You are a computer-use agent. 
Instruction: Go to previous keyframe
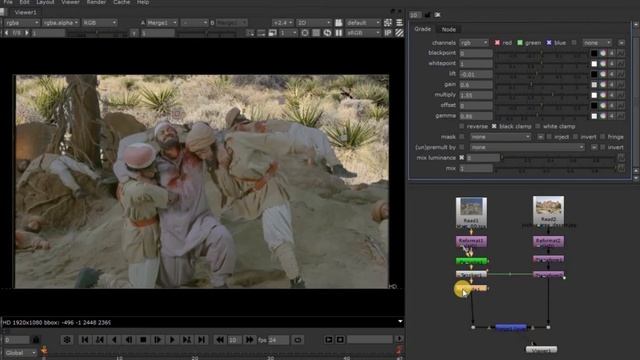tap(100, 340)
